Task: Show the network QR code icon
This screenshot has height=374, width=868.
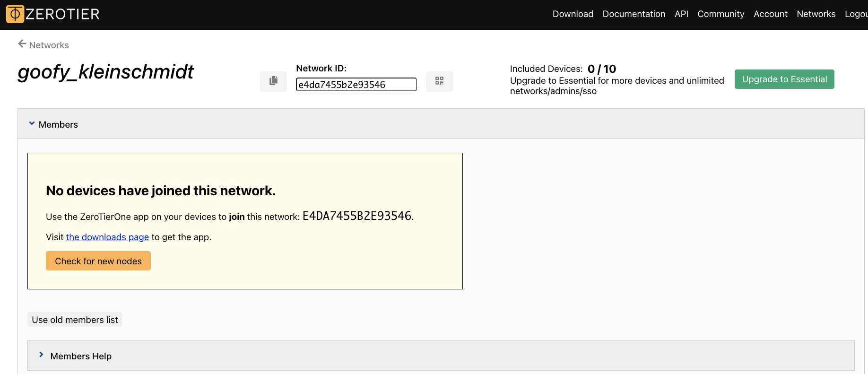Action: pos(439,81)
